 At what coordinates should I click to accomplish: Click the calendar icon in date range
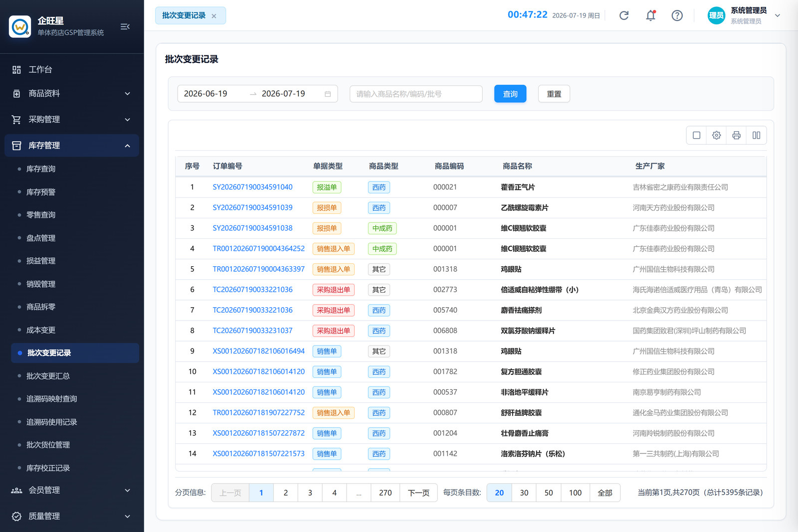(328, 94)
